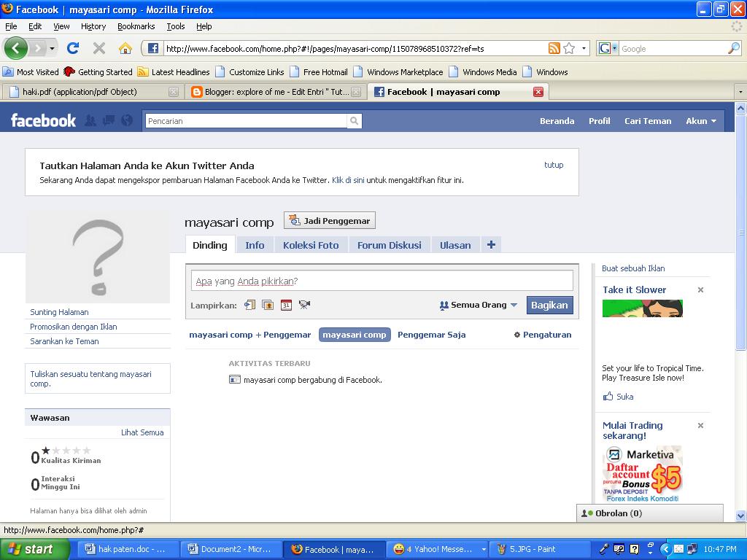Click tutup to dismiss Twitter notice
Image resolution: width=747 pixels, height=560 pixels.
(x=554, y=165)
